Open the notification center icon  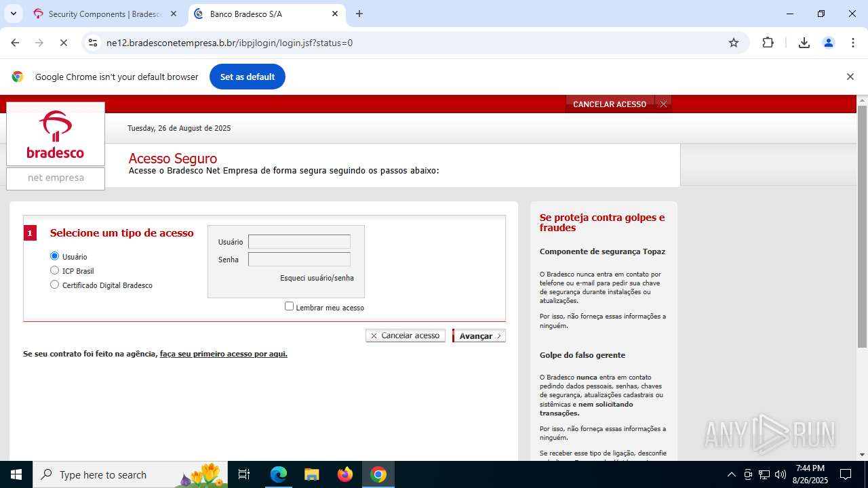coord(846,474)
